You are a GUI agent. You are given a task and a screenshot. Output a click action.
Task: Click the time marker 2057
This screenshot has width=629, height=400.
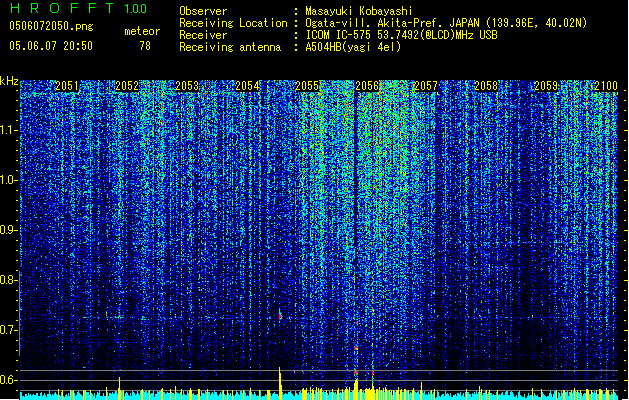[426, 86]
